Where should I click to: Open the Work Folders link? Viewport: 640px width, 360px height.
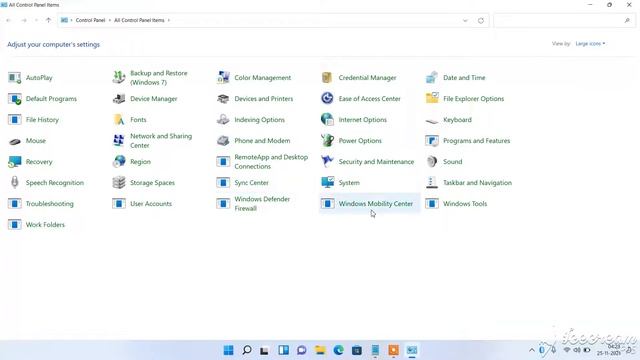[x=45, y=224]
